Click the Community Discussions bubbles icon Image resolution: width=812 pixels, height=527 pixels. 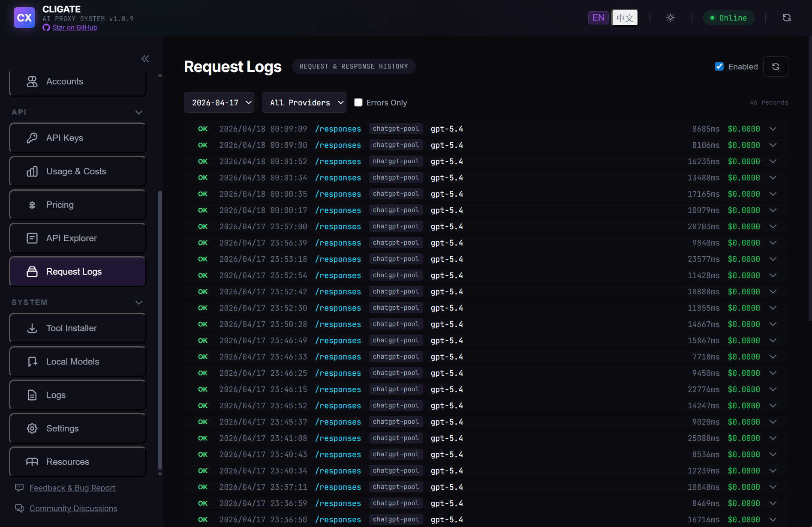(19, 508)
